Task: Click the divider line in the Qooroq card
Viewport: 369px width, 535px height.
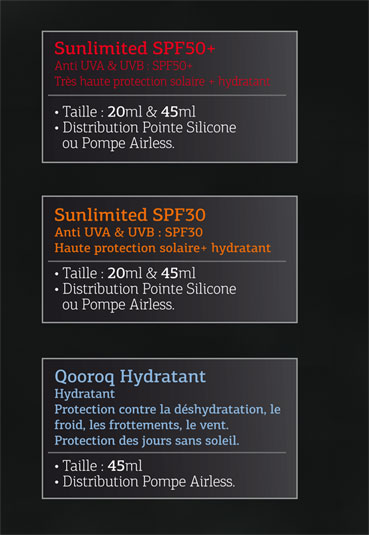Action: tap(167, 453)
